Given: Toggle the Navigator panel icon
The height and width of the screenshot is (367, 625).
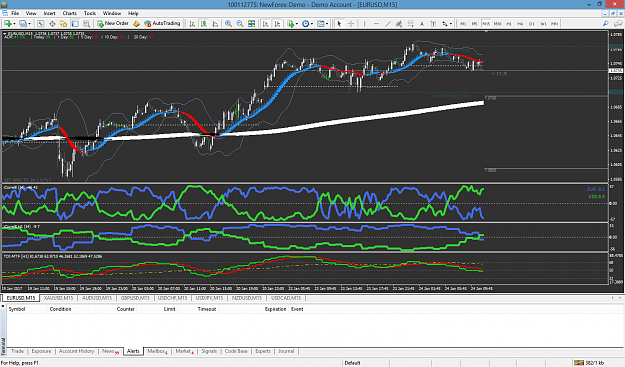Looking at the screenshot, I should [x=63, y=24].
